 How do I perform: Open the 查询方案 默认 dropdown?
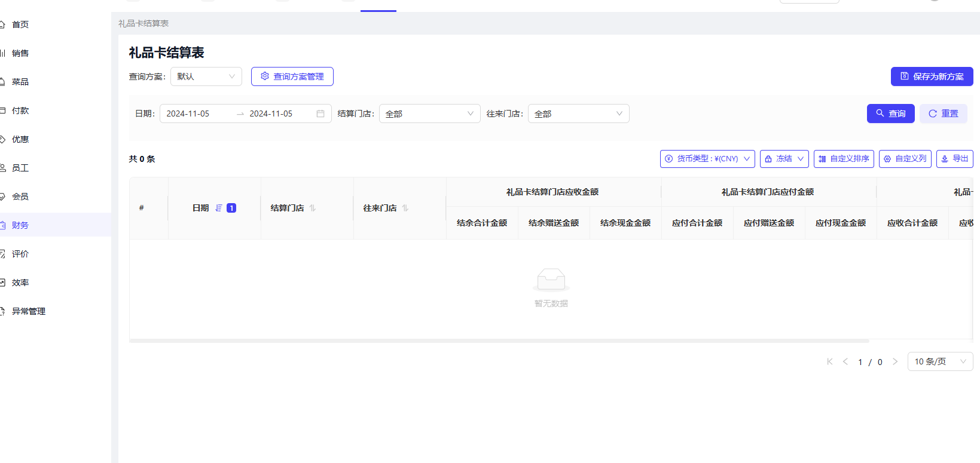[206, 76]
